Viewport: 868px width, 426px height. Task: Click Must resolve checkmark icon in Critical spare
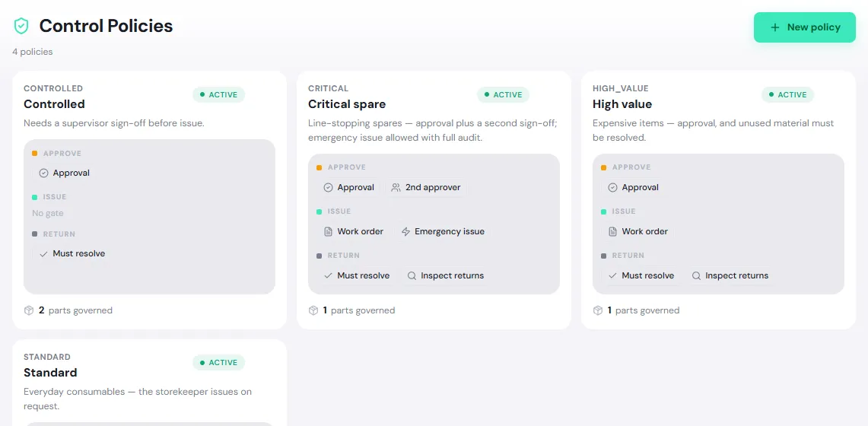(329, 275)
